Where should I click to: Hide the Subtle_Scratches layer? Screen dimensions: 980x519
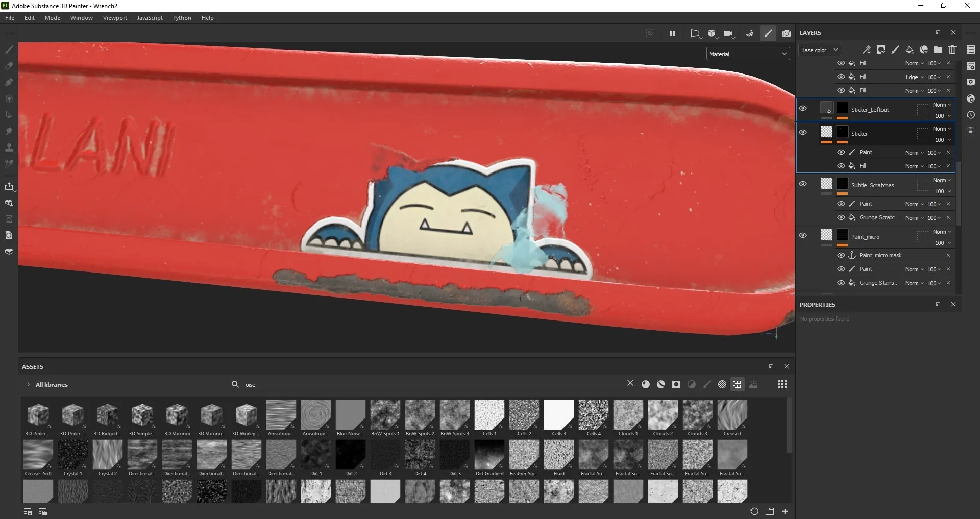(803, 184)
